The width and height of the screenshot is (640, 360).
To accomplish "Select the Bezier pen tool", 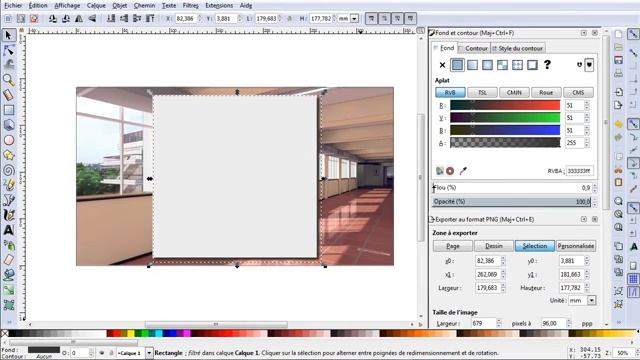I will click(9, 200).
